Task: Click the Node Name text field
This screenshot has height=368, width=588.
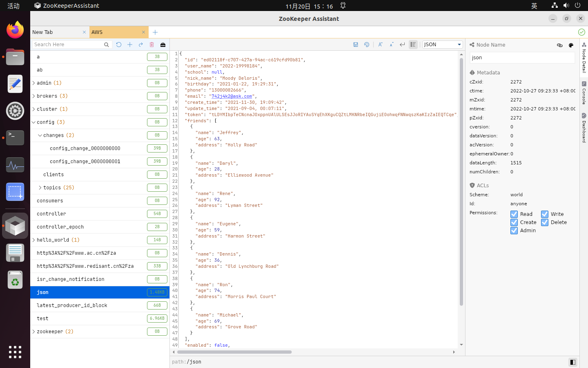Action: [x=522, y=58]
